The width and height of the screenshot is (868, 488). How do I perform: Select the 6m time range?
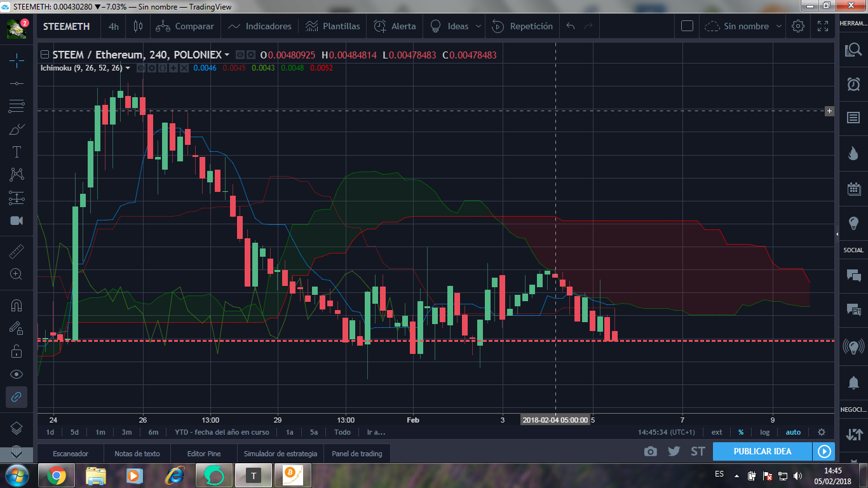[153, 432]
